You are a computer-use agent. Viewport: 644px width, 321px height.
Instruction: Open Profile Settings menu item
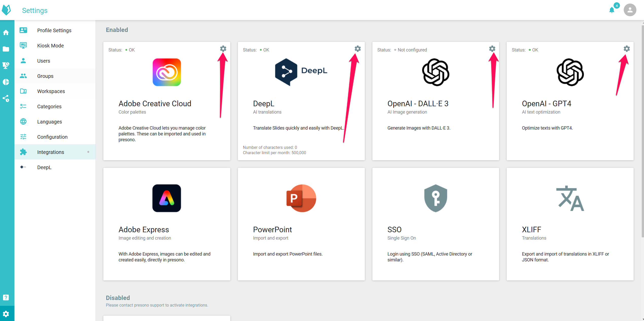55,30
